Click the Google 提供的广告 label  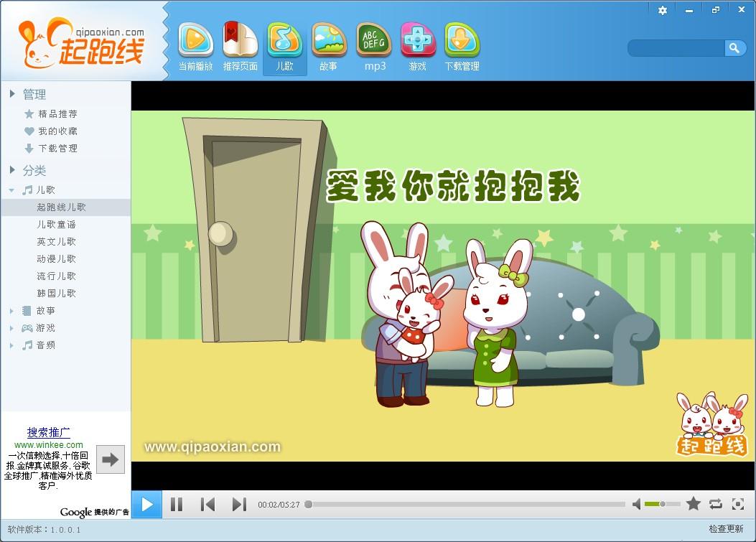tap(95, 512)
